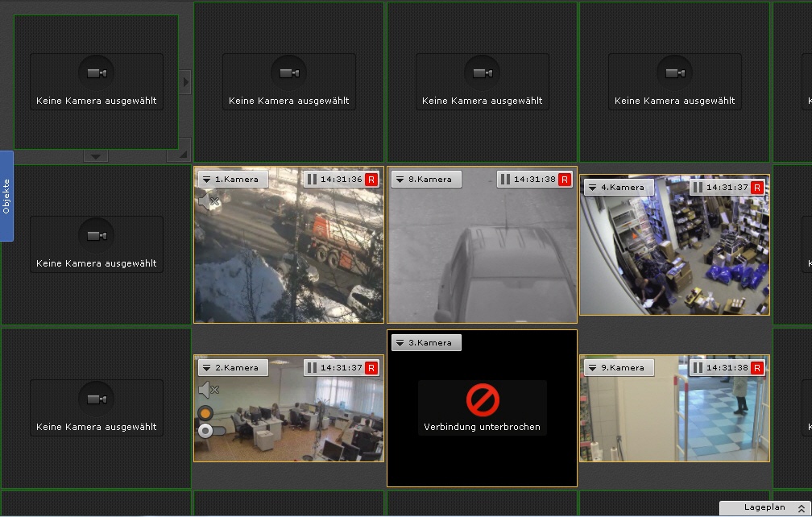Pause the 9.Kamera live video
Screen dimensions: 812x517
tap(698, 367)
